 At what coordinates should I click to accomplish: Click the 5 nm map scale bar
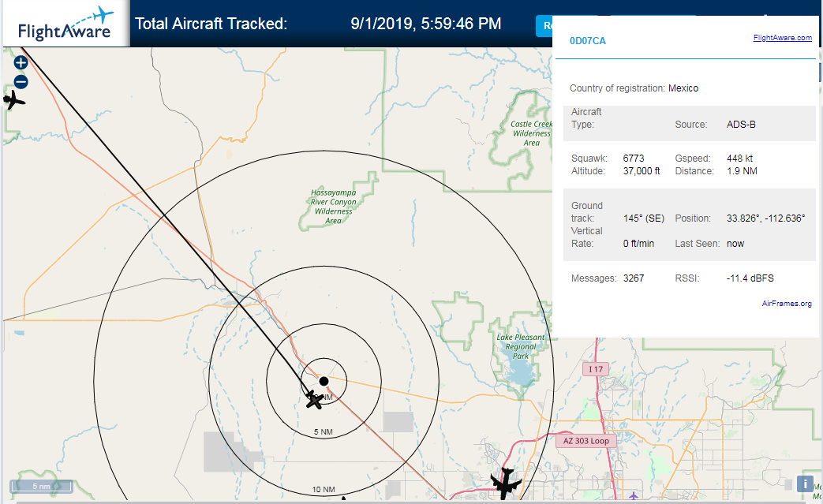tap(42, 486)
